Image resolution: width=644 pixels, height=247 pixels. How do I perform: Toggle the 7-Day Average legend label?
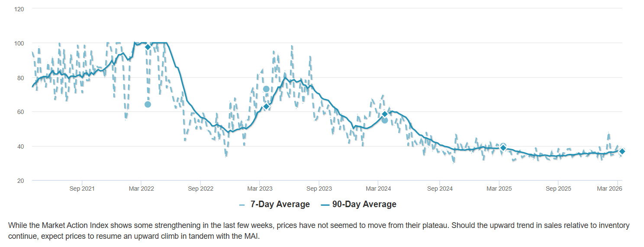click(280, 205)
